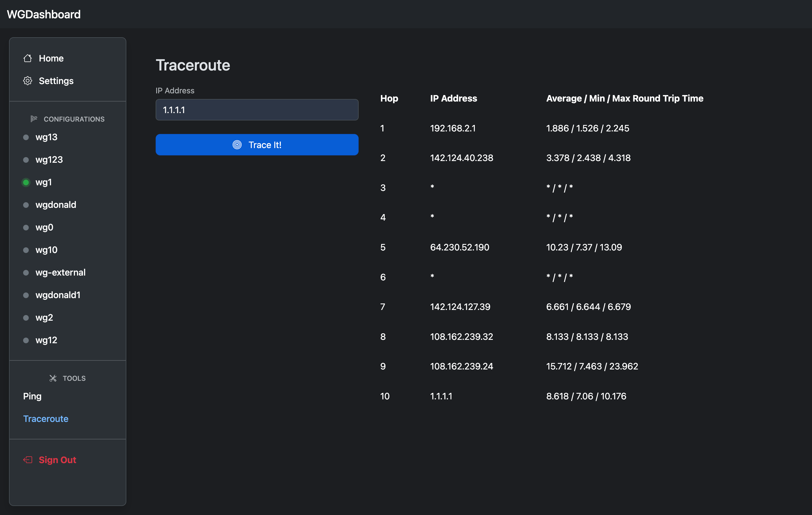Open wg13 configuration
The width and height of the screenshot is (812, 515).
point(46,137)
